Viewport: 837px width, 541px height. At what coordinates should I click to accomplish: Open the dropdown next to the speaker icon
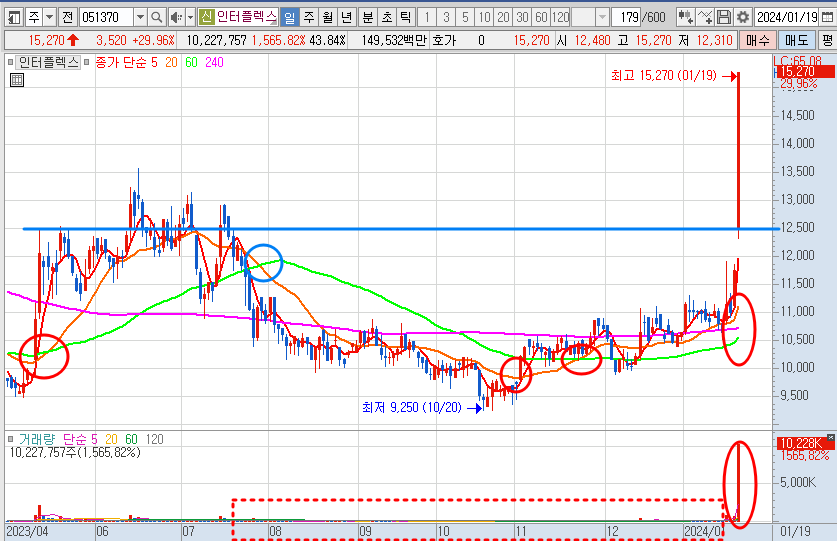(190, 18)
